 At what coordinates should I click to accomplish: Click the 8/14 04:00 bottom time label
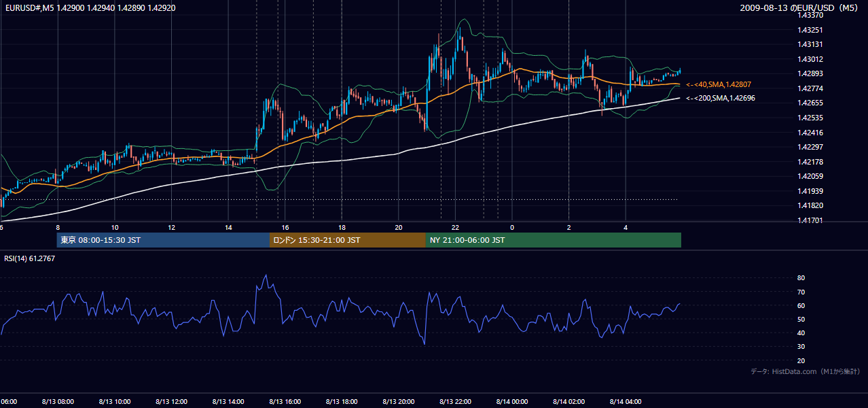[626, 401]
